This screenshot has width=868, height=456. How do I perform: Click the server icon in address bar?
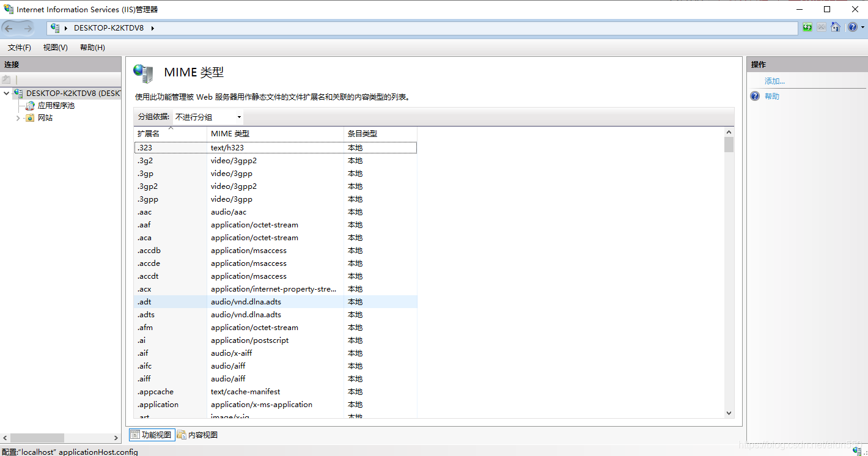coord(56,28)
